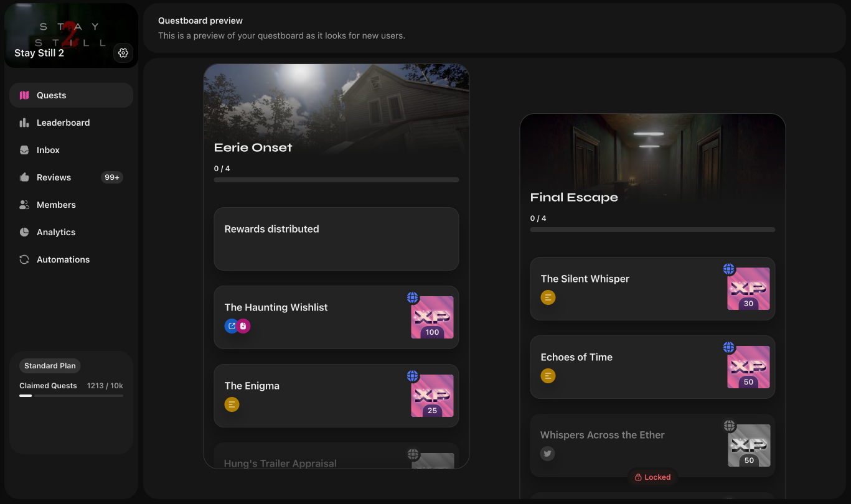851x504 pixels.
Task: Click the Rewards distributed card
Action: pos(336,239)
